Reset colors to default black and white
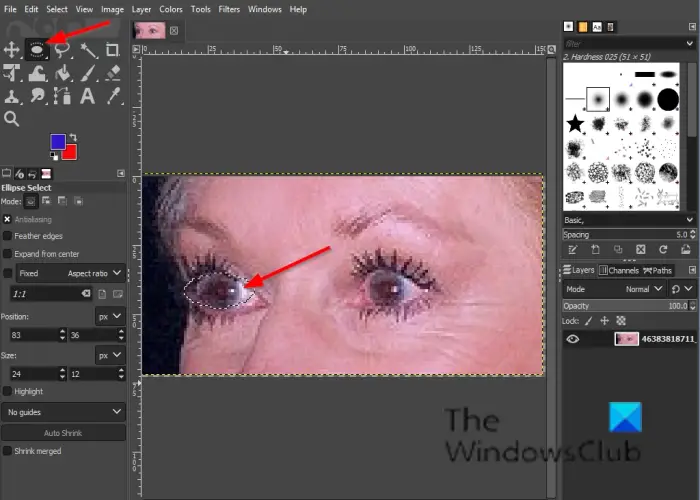The image size is (700, 500). [x=54, y=156]
